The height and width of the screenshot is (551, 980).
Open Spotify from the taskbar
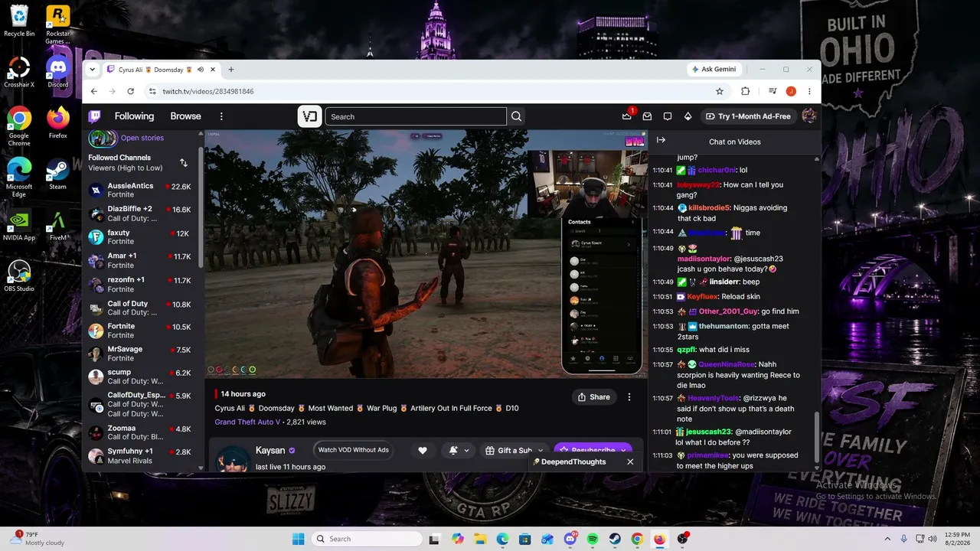coord(593,539)
